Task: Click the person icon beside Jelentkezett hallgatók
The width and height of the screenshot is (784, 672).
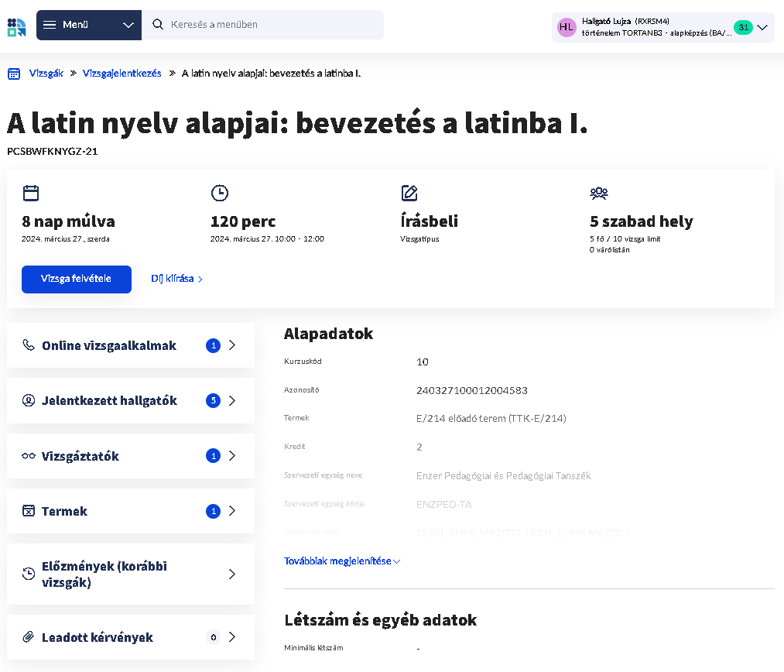Action: 27,400
